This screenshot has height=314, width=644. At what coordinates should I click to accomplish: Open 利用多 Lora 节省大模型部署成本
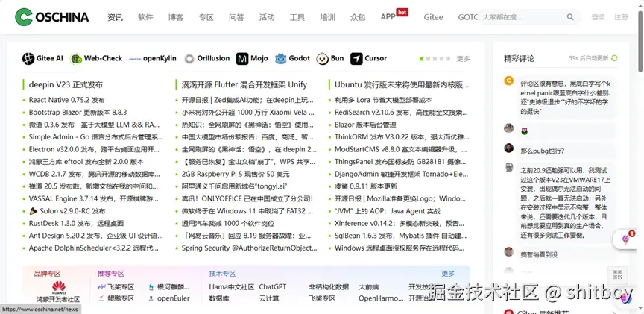[383, 100]
